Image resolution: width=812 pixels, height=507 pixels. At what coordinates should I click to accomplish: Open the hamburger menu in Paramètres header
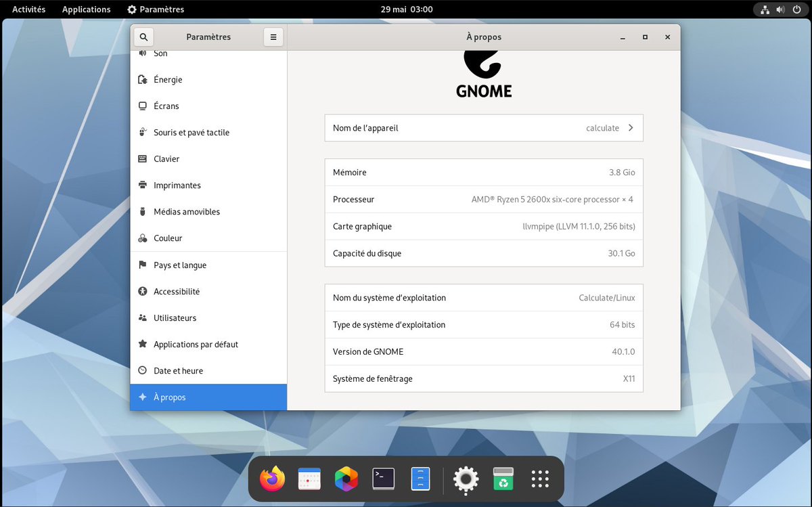point(273,37)
